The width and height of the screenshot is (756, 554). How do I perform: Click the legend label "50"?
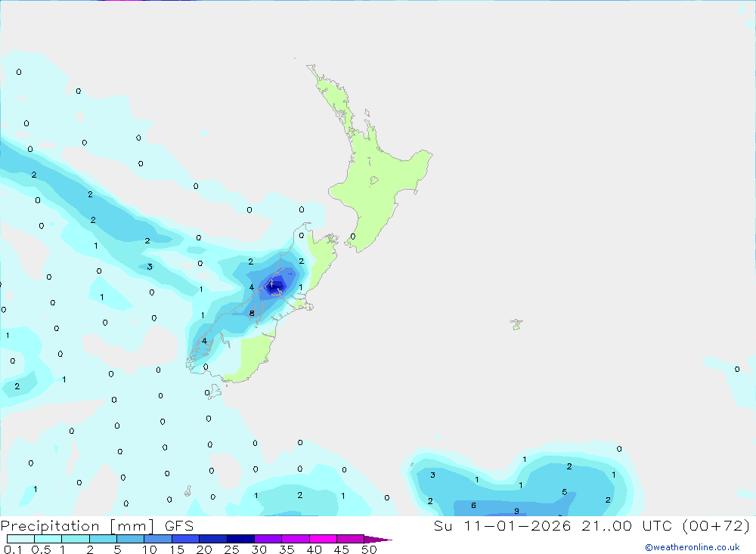370,549
